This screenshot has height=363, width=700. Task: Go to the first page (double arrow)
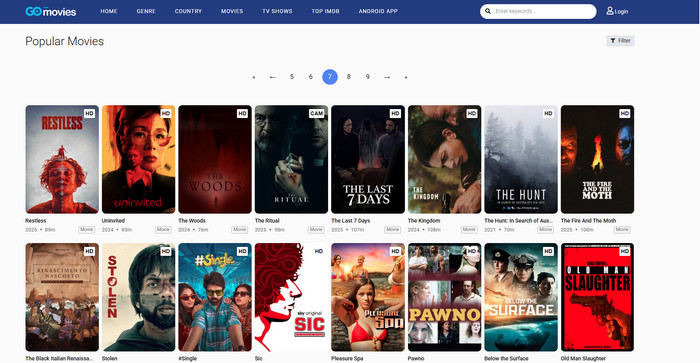tap(254, 77)
